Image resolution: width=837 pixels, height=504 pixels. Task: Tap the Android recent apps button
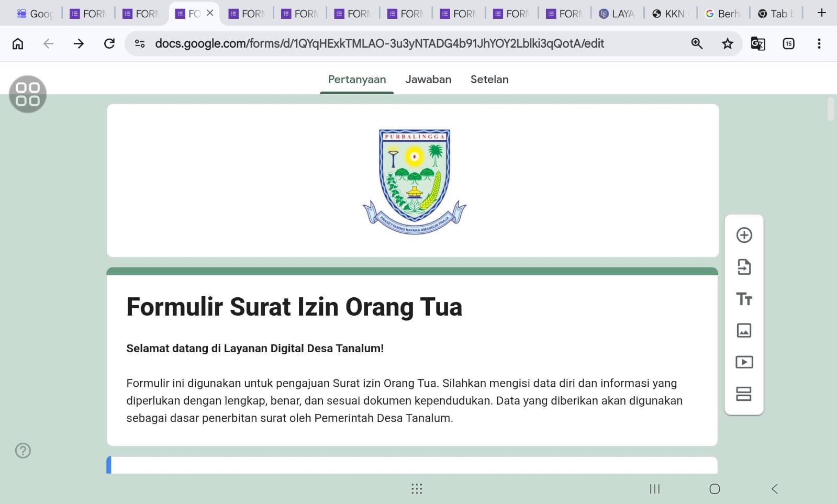(x=655, y=489)
